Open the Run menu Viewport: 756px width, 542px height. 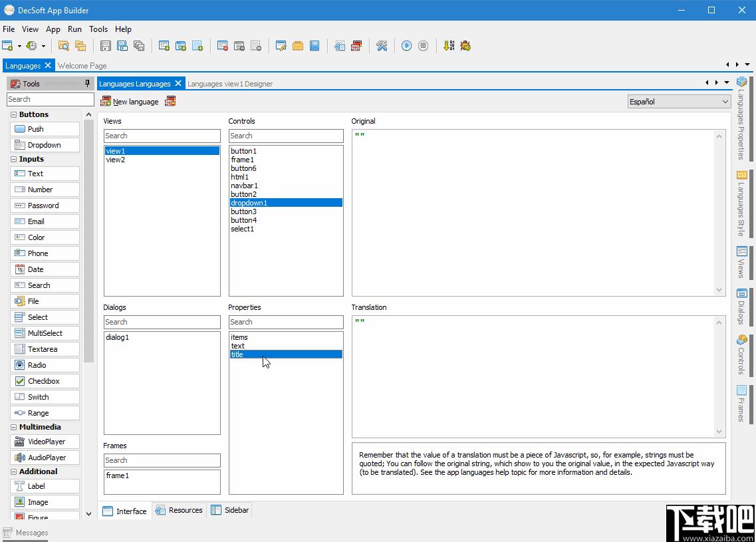point(74,29)
